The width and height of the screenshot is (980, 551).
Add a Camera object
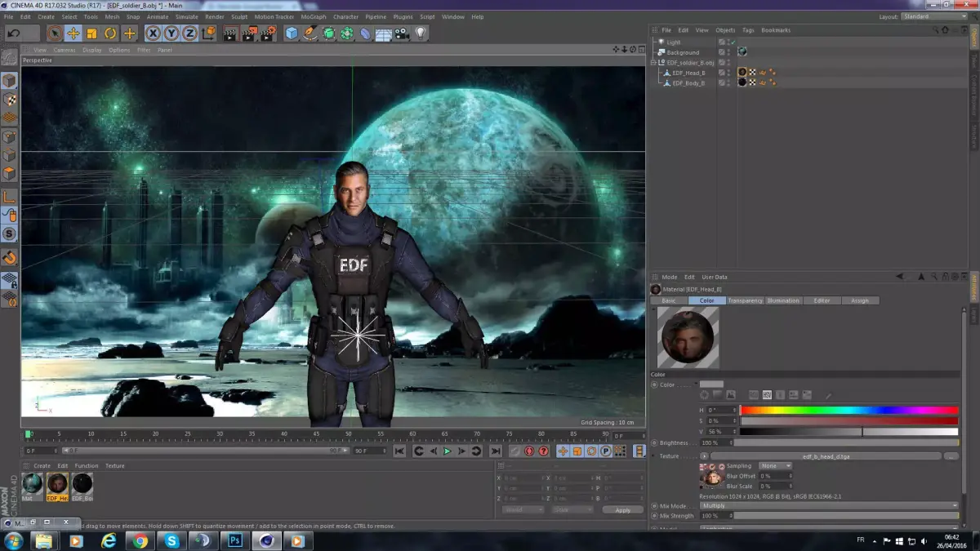[x=402, y=33]
